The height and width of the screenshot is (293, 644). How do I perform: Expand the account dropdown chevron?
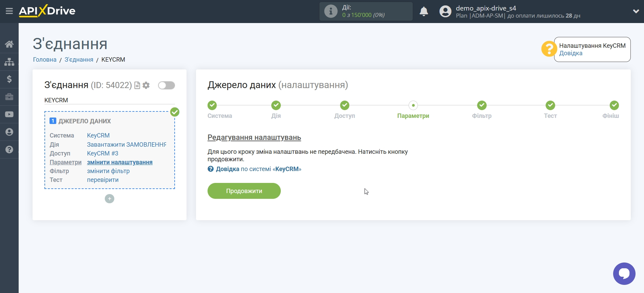[x=636, y=11]
